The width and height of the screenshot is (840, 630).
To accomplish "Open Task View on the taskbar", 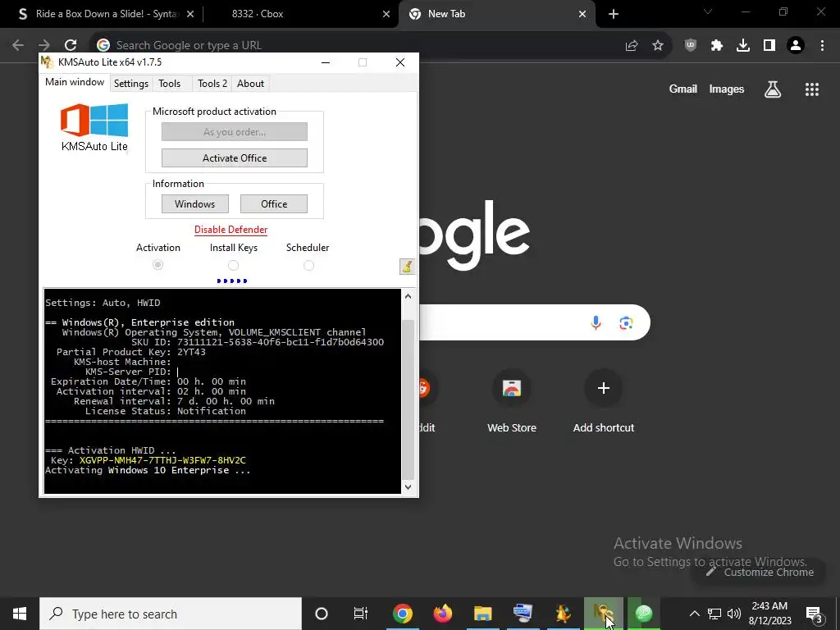I will click(x=361, y=614).
